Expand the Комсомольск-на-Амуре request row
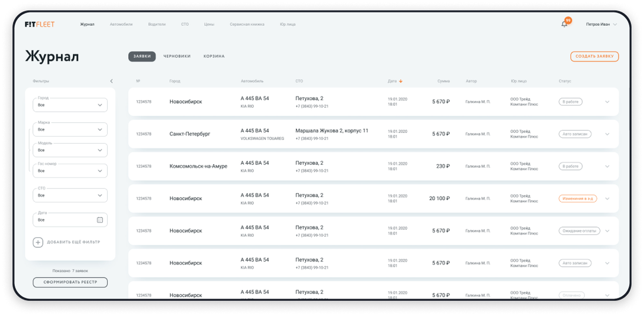This screenshot has height=316, width=644. point(607,167)
